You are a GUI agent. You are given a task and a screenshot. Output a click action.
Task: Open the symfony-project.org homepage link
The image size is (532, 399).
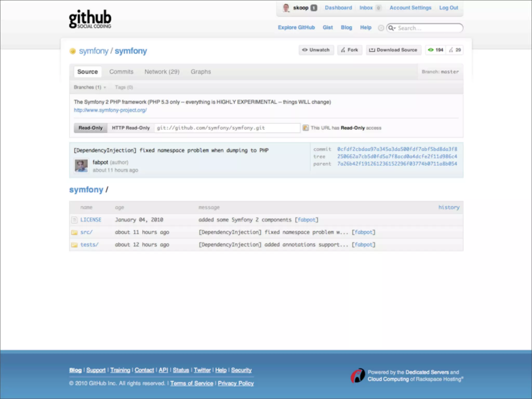coord(110,110)
